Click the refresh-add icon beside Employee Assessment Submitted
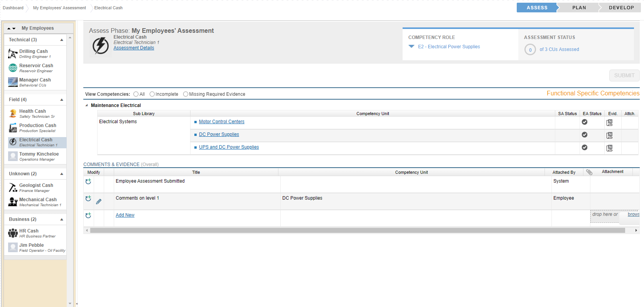This screenshot has height=307, width=644. point(88,181)
